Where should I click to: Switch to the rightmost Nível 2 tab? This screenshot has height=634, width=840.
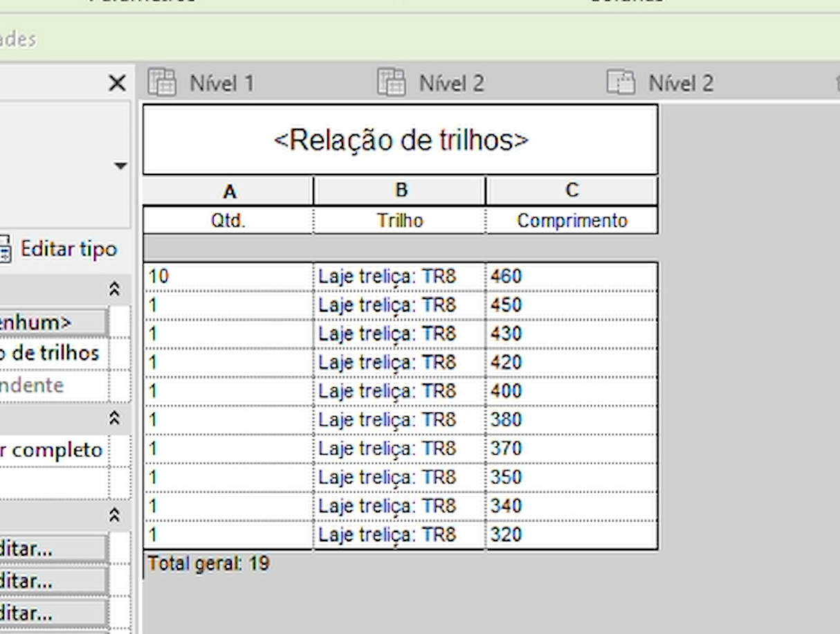click(680, 84)
